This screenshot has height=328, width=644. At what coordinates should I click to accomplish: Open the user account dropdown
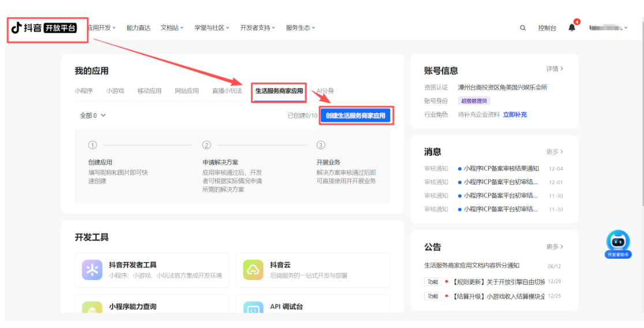click(608, 28)
